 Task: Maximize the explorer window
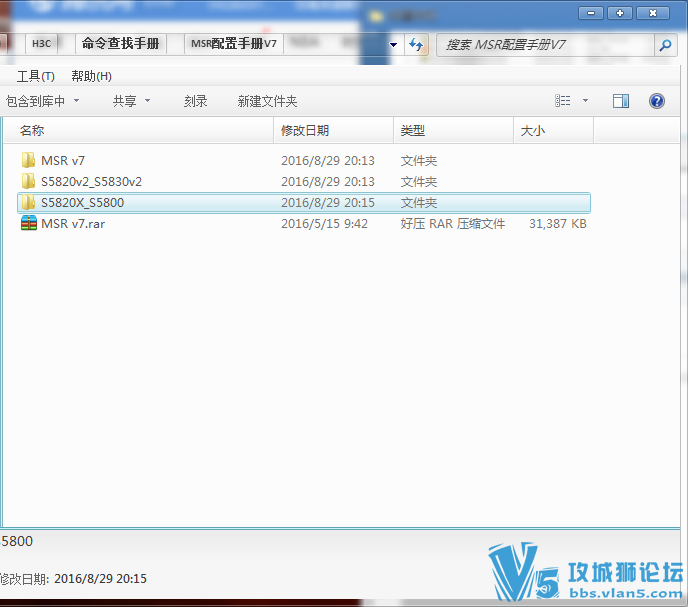point(620,13)
